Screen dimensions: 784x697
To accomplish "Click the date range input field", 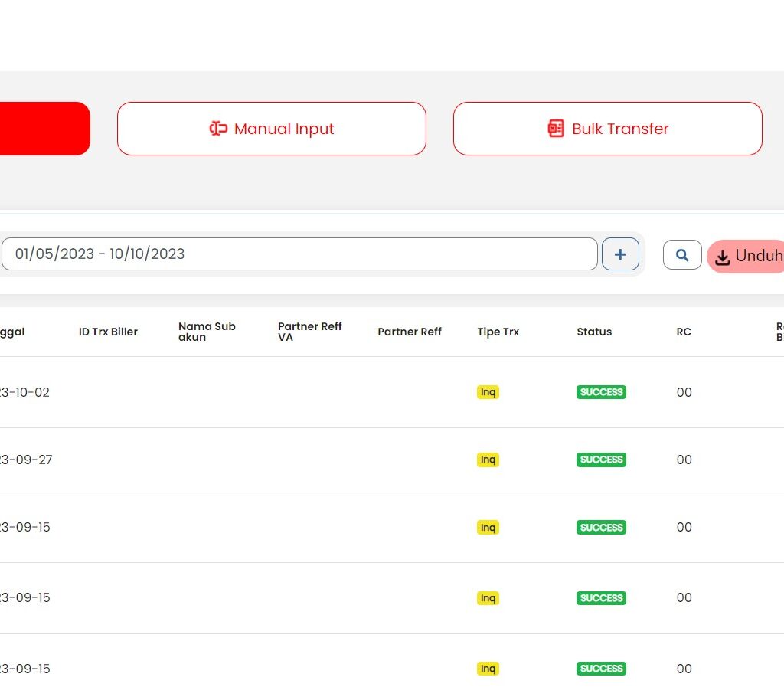I will (299, 254).
